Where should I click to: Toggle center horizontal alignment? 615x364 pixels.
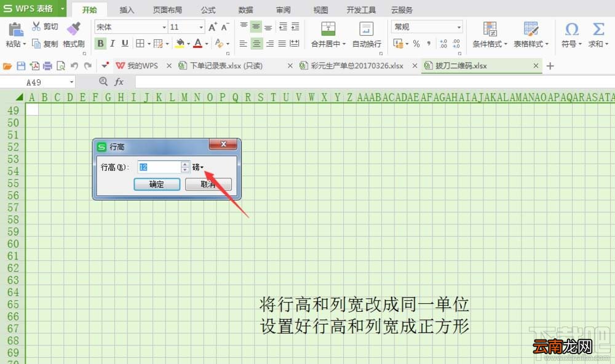[256, 44]
